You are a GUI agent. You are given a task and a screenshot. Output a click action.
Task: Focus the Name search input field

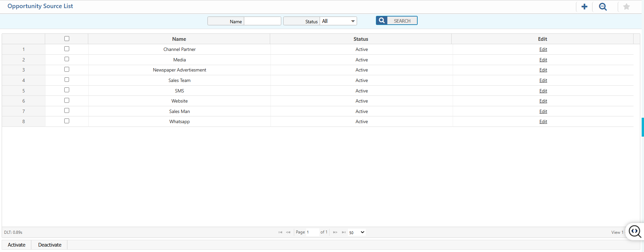262,21
